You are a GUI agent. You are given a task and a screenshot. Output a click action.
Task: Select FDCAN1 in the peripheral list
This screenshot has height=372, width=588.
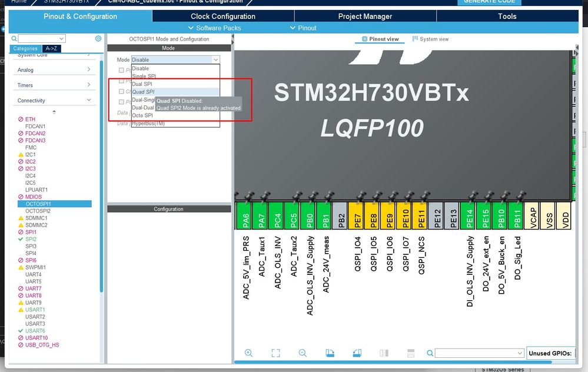pos(35,127)
